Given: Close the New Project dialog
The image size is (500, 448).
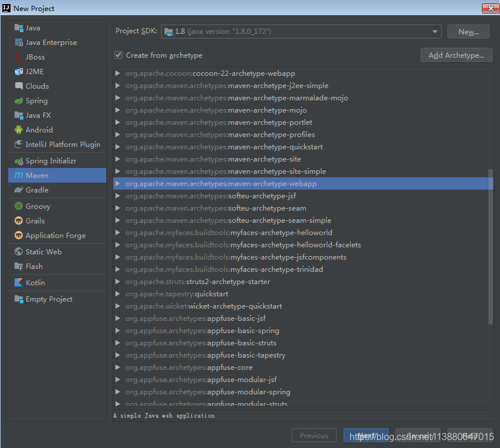Looking at the screenshot, I should pyautogui.click(x=491, y=8).
